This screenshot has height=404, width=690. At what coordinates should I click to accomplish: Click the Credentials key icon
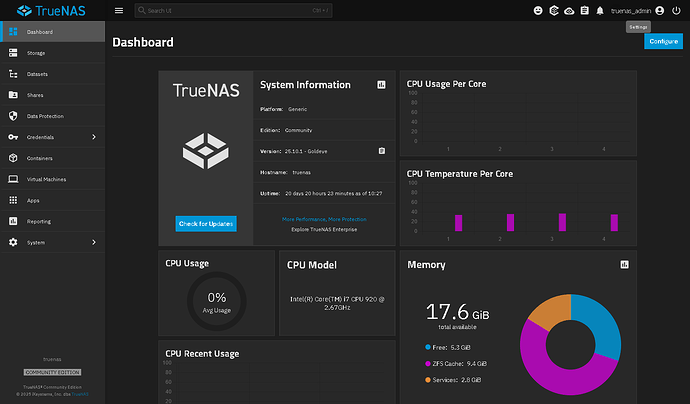pos(13,137)
